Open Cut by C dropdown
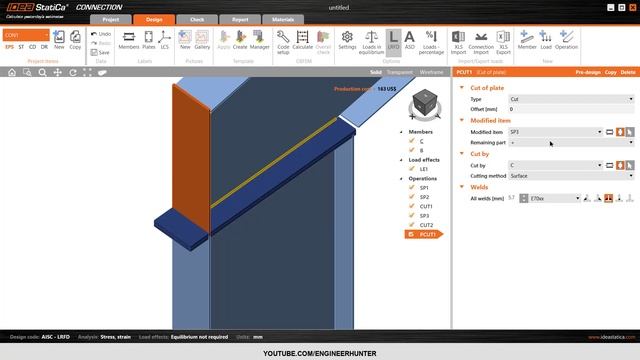 tap(555, 165)
